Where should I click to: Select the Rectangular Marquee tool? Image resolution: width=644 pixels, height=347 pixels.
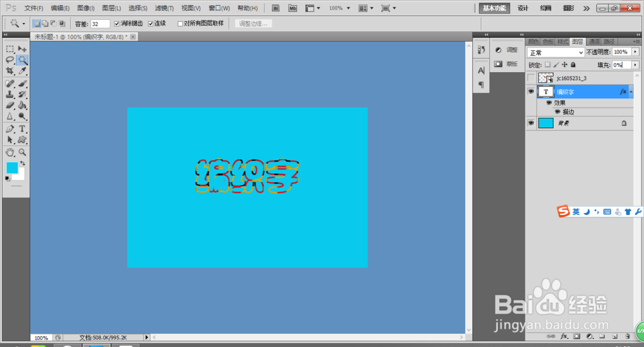10,50
